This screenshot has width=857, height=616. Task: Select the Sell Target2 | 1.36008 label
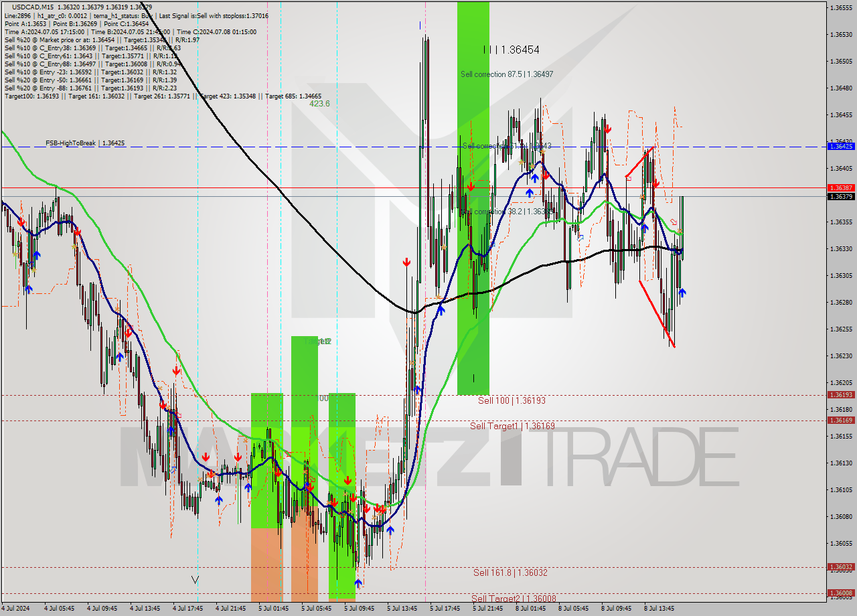514,599
